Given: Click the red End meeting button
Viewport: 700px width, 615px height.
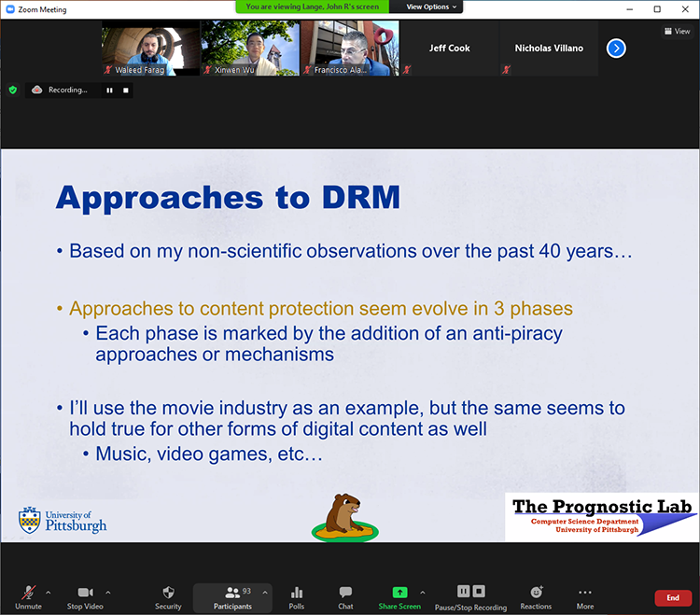Looking at the screenshot, I should (x=673, y=597).
